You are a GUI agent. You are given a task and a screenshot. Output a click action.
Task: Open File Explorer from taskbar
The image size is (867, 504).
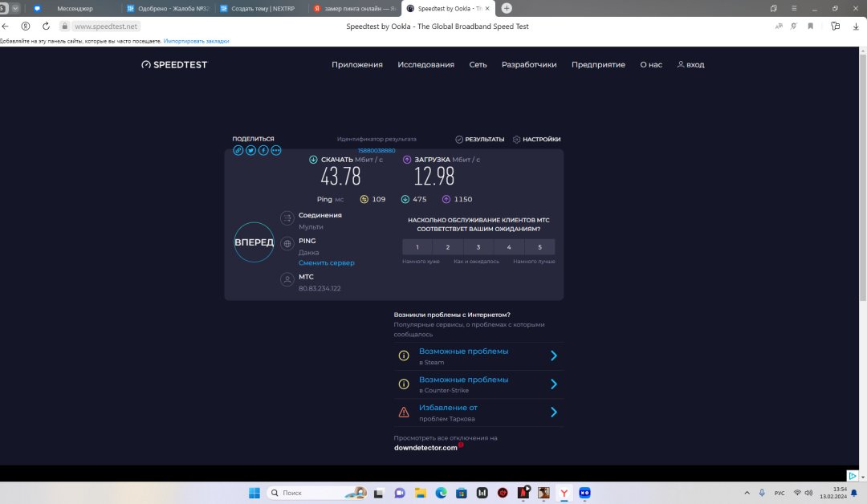pos(420,493)
